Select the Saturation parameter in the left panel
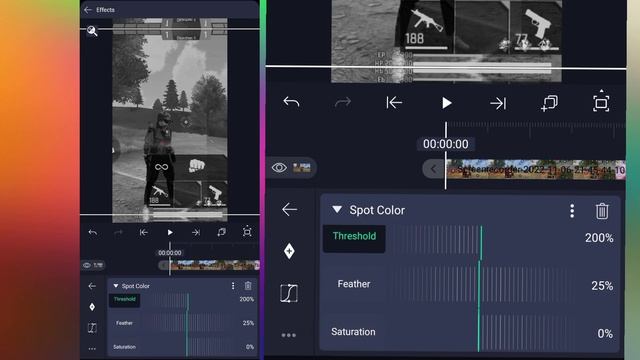The width and height of the screenshot is (640, 360). [x=124, y=347]
